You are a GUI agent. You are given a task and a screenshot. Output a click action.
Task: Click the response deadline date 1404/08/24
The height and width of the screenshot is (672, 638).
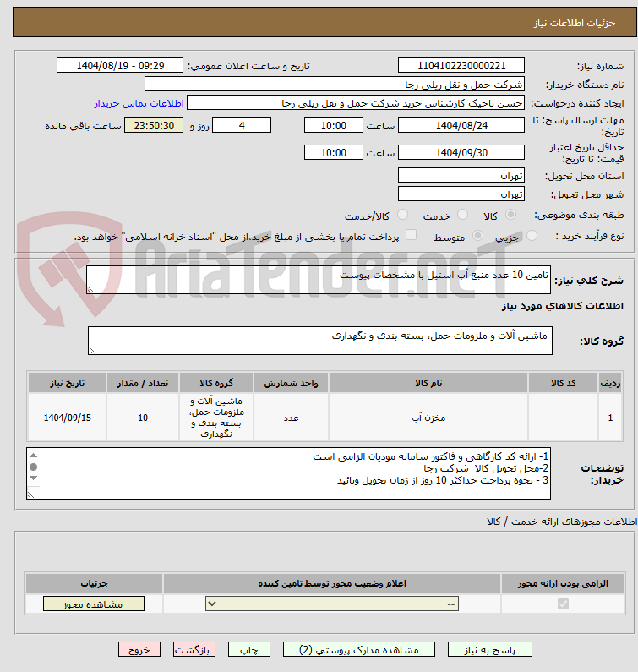pyautogui.click(x=461, y=126)
